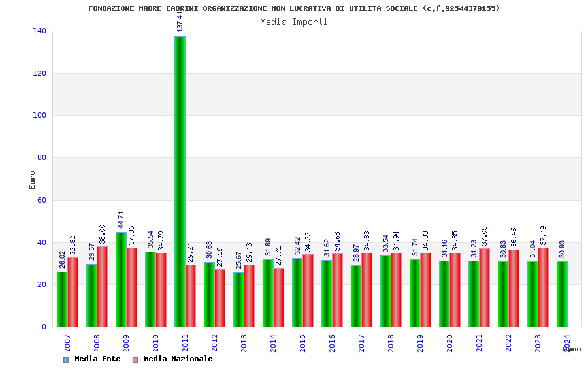
Task: Click the 2015 year axis label
Action: [x=302, y=343]
